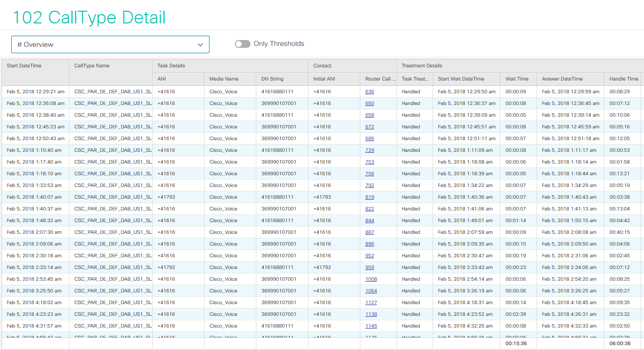Click the Task Details group header

230,66
